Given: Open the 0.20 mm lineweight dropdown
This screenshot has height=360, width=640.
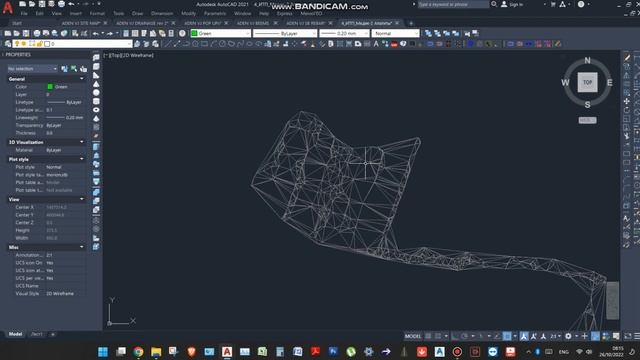Looking at the screenshot, I should tap(344, 33).
